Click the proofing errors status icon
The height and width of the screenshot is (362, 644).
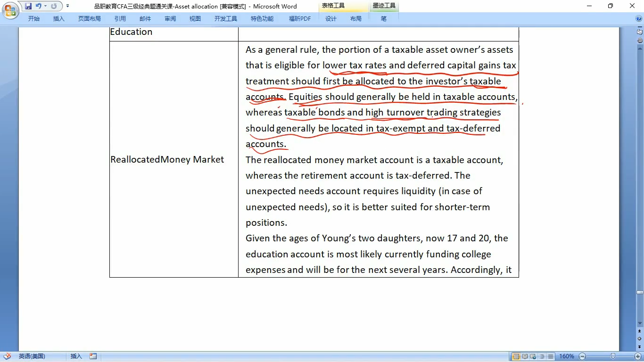point(8,356)
